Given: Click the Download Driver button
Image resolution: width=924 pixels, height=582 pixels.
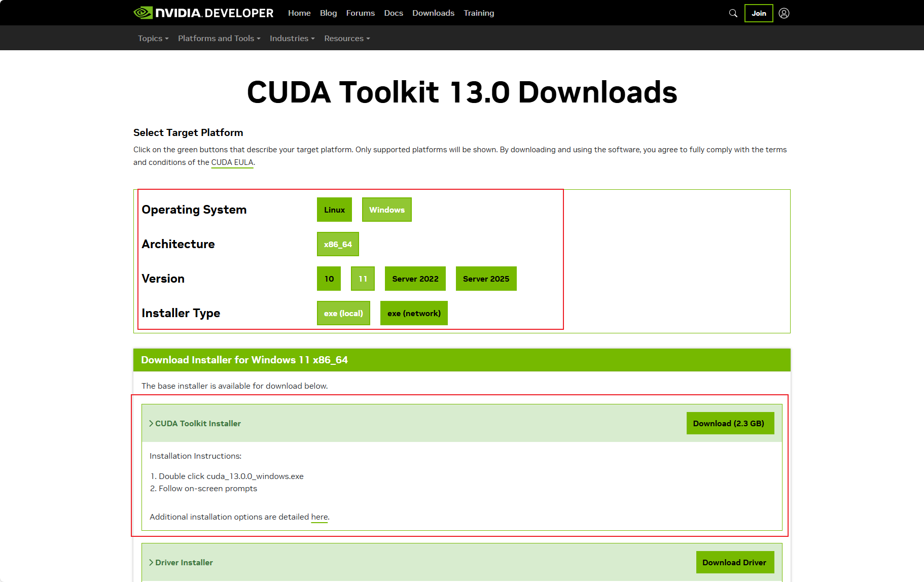Looking at the screenshot, I should point(735,562).
